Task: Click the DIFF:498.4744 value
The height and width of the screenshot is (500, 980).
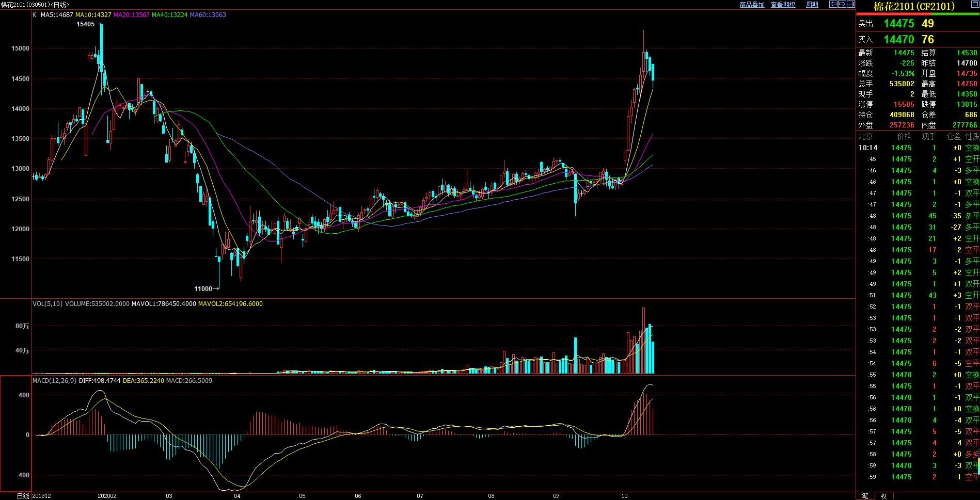Action: click(x=100, y=381)
